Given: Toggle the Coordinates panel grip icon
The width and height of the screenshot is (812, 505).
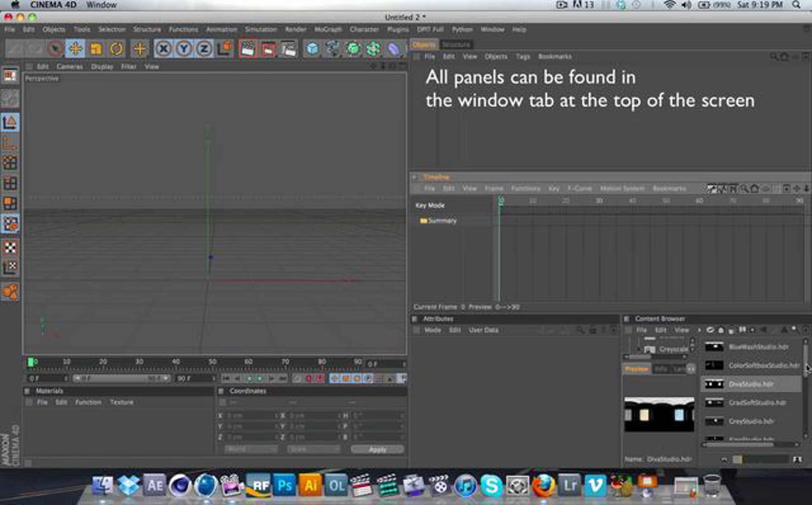Looking at the screenshot, I should pyautogui.click(x=221, y=391).
